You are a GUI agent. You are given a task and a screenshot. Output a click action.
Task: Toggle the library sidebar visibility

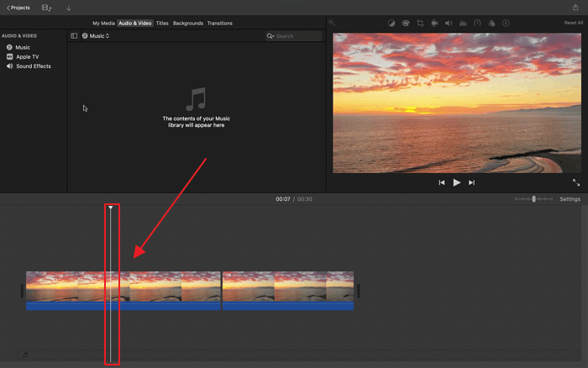click(74, 36)
